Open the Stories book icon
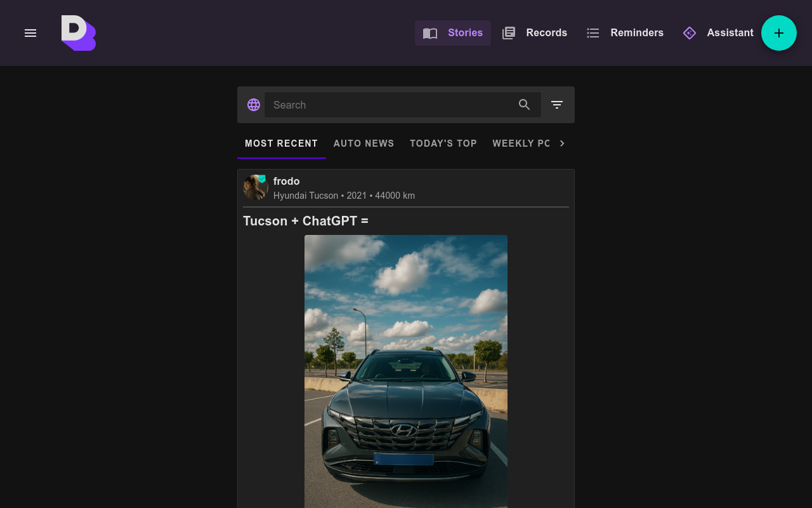Image resolution: width=812 pixels, height=508 pixels. (430, 32)
